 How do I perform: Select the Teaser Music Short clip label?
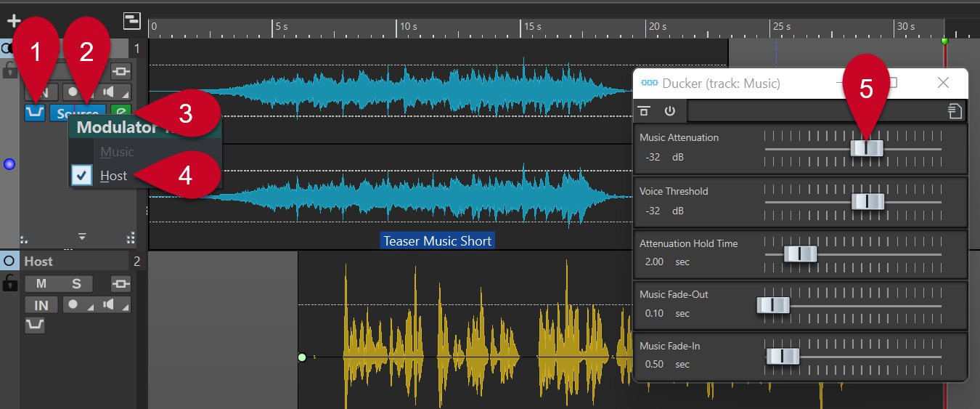click(x=437, y=241)
